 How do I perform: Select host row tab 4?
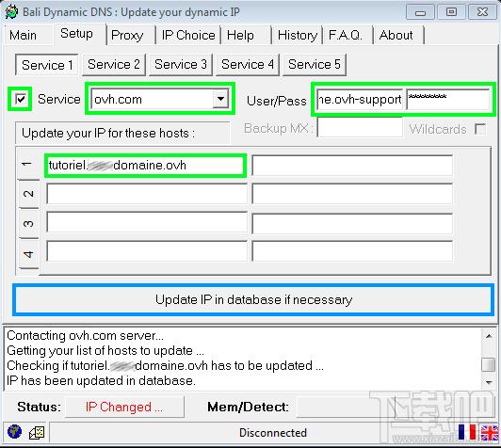[29, 254]
